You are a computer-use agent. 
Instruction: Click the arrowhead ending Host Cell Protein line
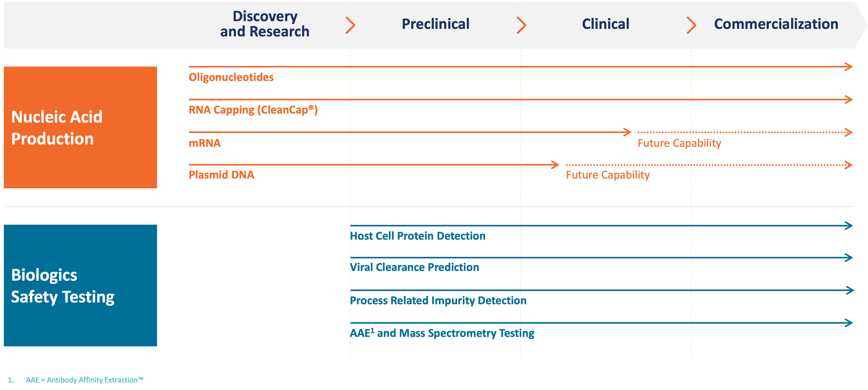click(848, 226)
